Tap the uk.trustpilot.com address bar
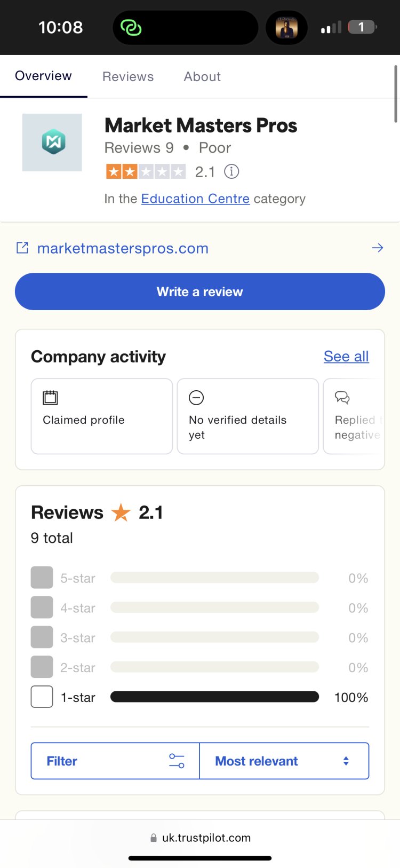The height and width of the screenshot is (868, 400). 200,838
